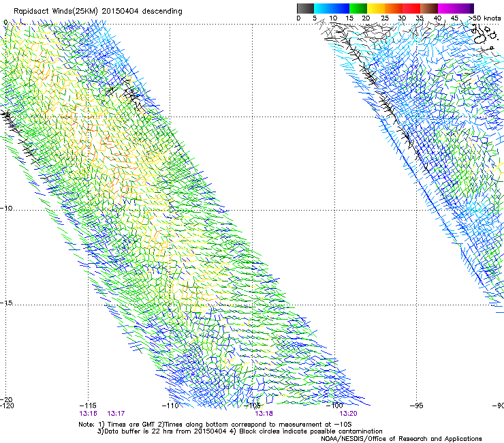Click the -10 latitude axis label
Image resolution: width=504 pixels, height=443 pixels.
click(x=6, y=208)
